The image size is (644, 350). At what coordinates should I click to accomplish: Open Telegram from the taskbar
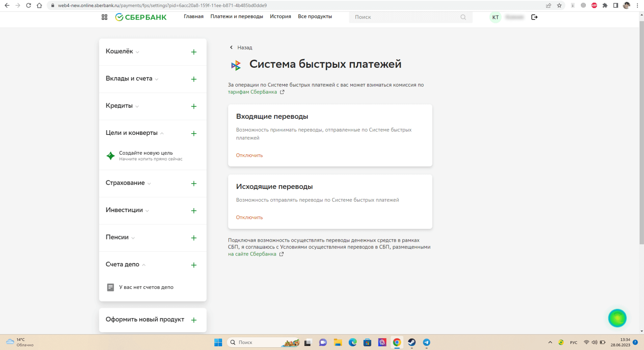(426, 342)
